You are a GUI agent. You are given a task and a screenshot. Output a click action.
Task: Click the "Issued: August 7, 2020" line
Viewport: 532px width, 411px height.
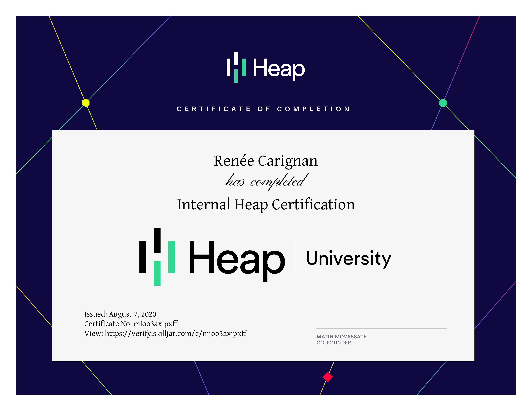120,314
